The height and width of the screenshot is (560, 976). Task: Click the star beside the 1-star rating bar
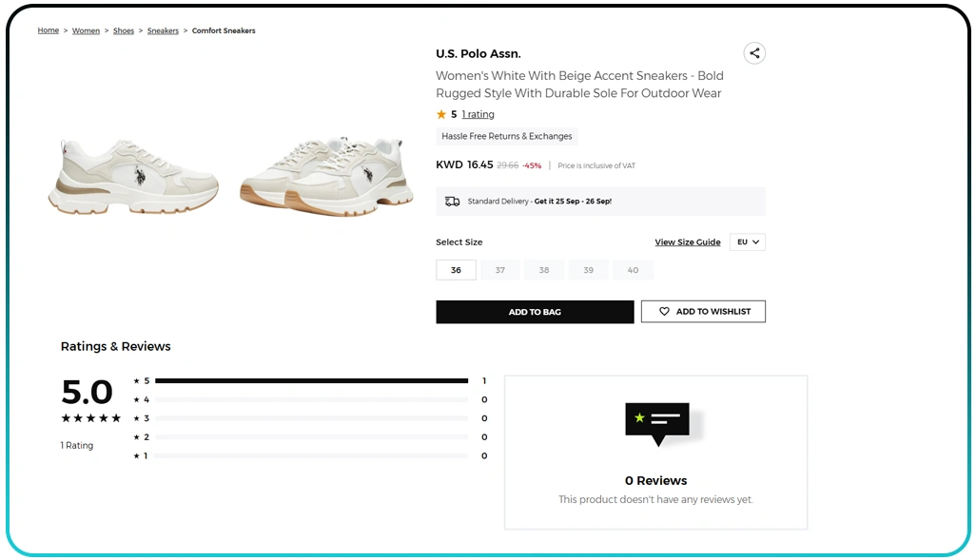click(136, 455)
